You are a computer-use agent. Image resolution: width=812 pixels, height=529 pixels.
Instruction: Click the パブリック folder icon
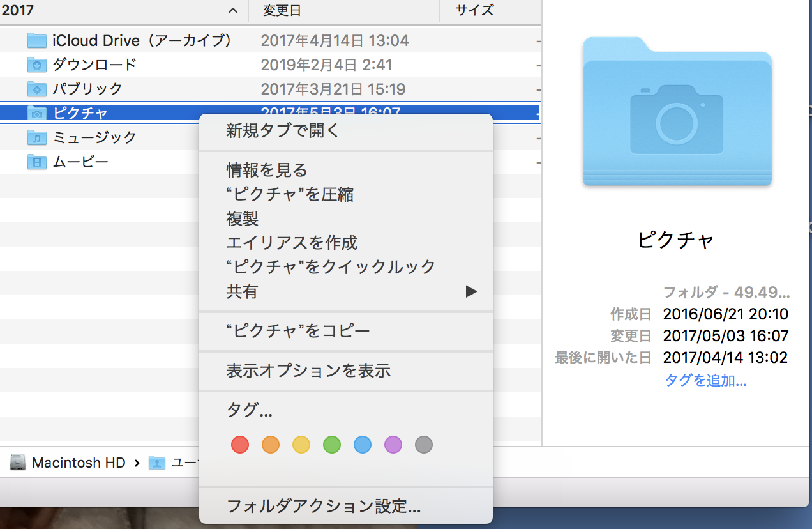(37, 89)
